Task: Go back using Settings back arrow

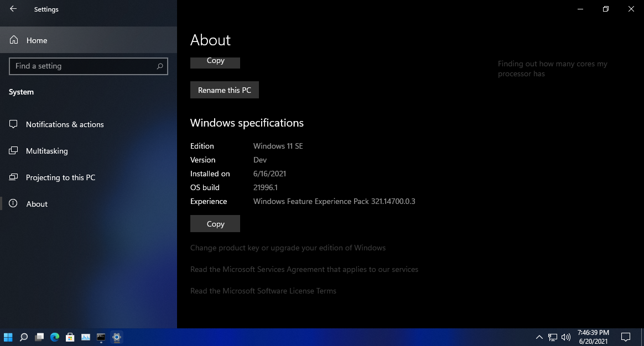Action: click(x=13, y=9)
